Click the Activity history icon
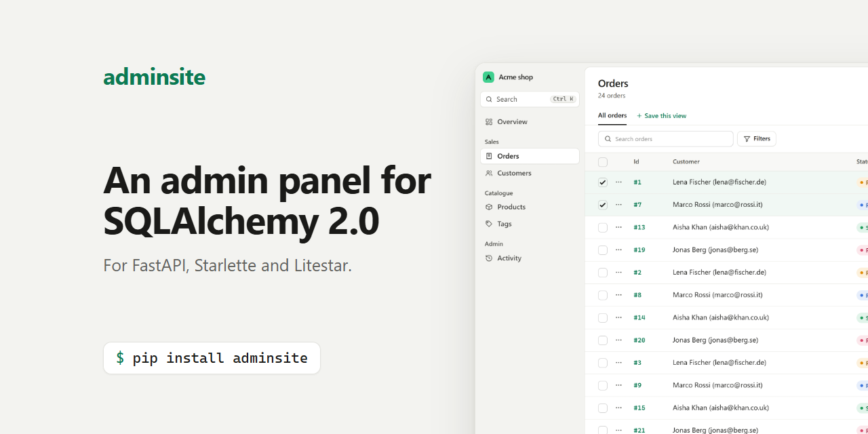868x434 pixels. pyautogui.click(x=489, y=258)
